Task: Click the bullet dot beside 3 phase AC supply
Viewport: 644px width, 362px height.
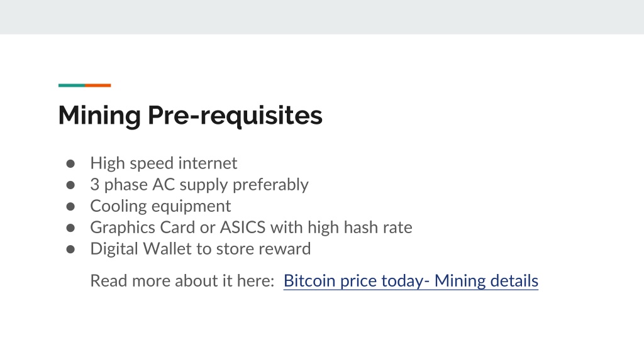Action: click(x=70, y=185)
